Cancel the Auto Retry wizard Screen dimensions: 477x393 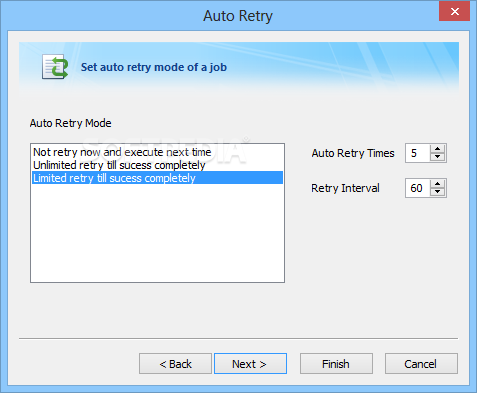click(x=421, y=364)
